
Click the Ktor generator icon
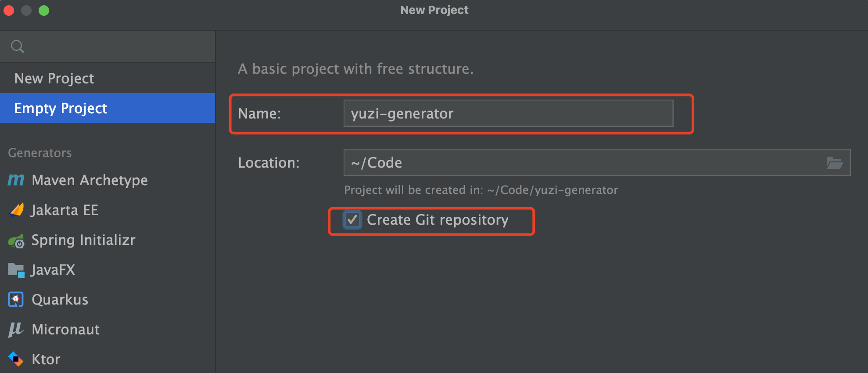[x=16, y=359]
